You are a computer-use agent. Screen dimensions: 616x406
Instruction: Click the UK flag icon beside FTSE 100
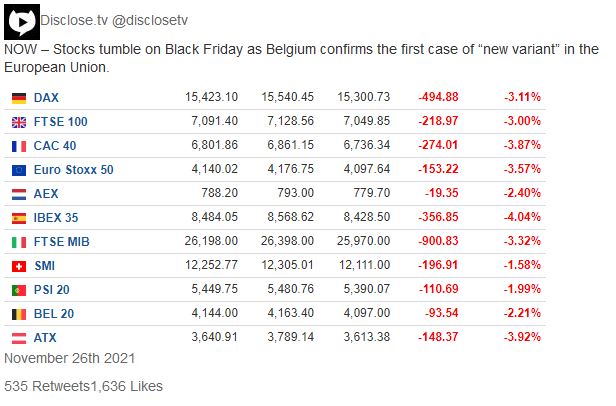[18, 121]
